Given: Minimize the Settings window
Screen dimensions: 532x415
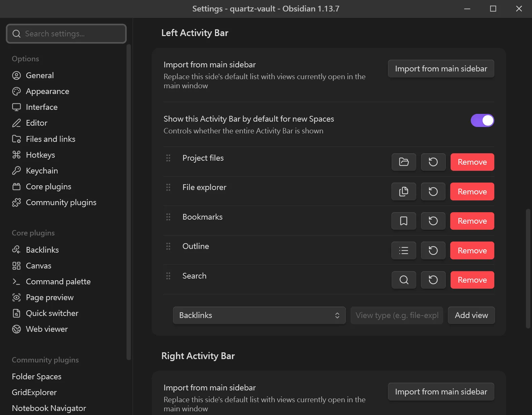Looking at the screenshot, I should point(467,9).
